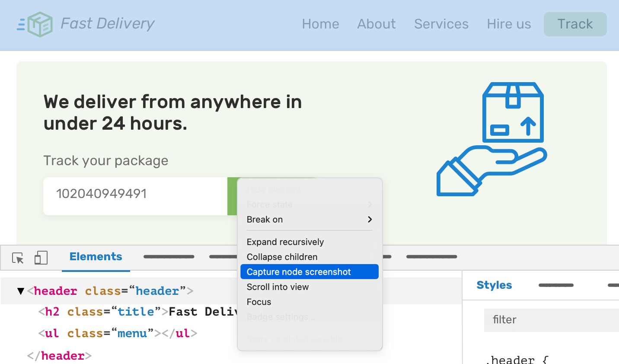Viewport: 619px width, 364px height.
Task: Visit the Services nav link
Action: (x=441, y=24)
